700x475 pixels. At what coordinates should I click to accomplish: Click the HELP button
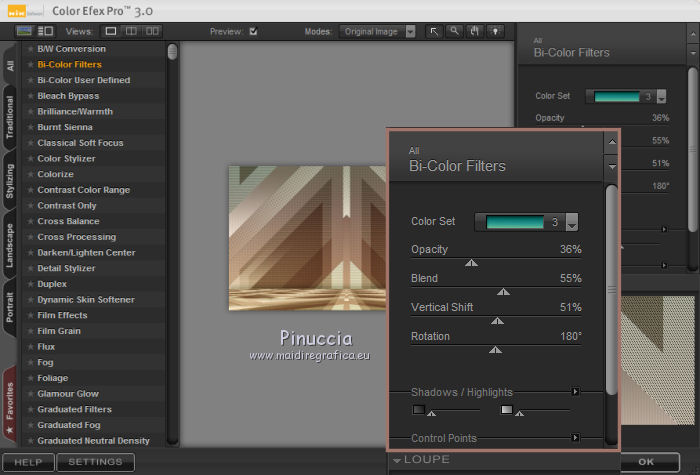coord(28,462)
